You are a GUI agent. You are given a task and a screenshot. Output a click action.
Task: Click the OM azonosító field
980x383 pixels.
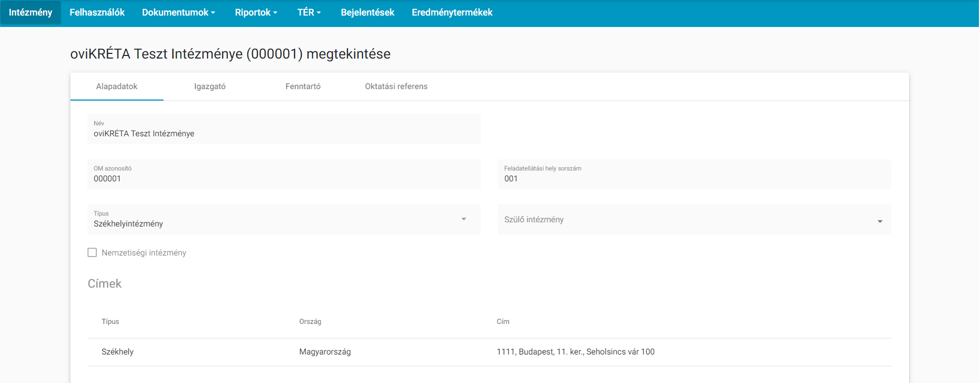pos(284,174)
